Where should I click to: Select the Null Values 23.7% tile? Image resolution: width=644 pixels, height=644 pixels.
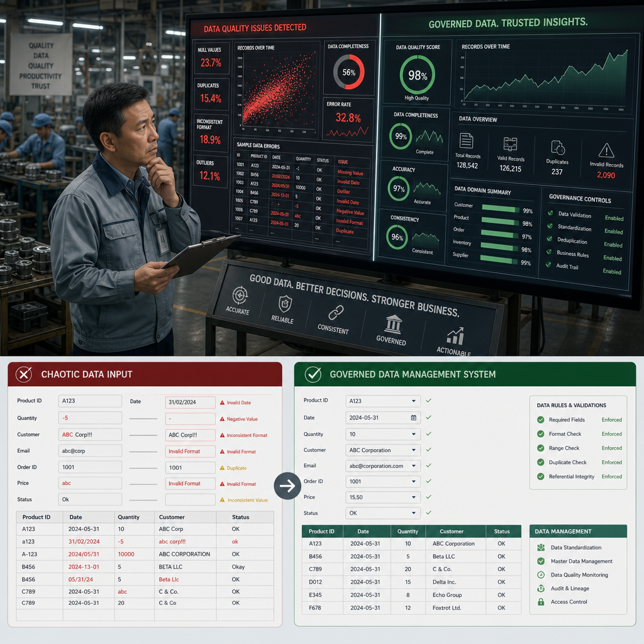click(211, 58)
